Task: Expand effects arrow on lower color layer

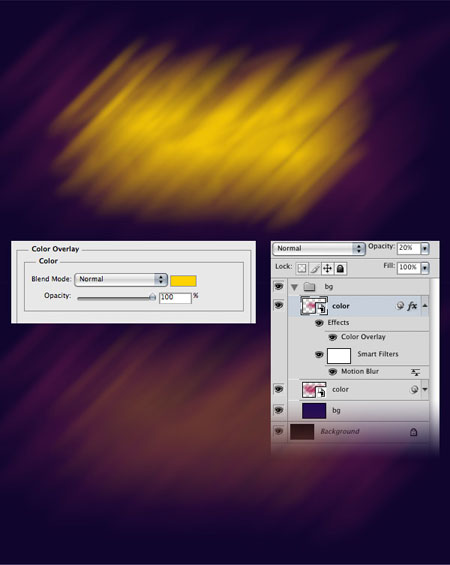Action: pyautogui.click(x=425, y=390)
